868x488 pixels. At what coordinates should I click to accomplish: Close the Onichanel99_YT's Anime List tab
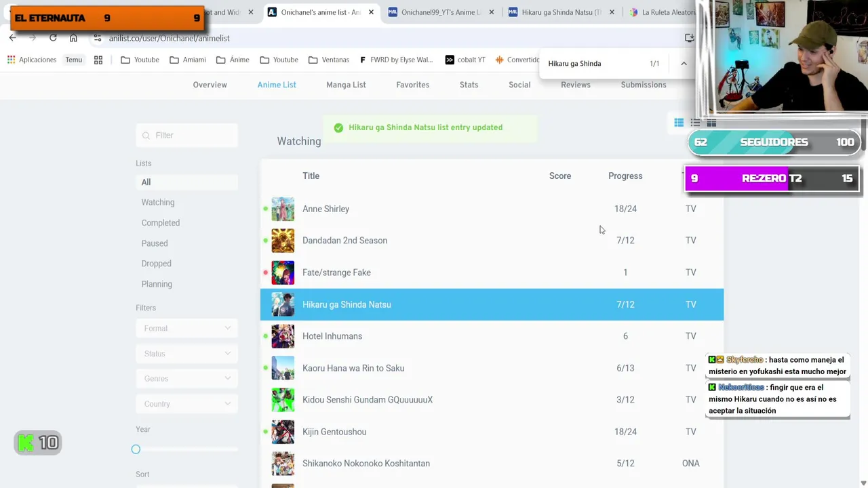(492, 12)
